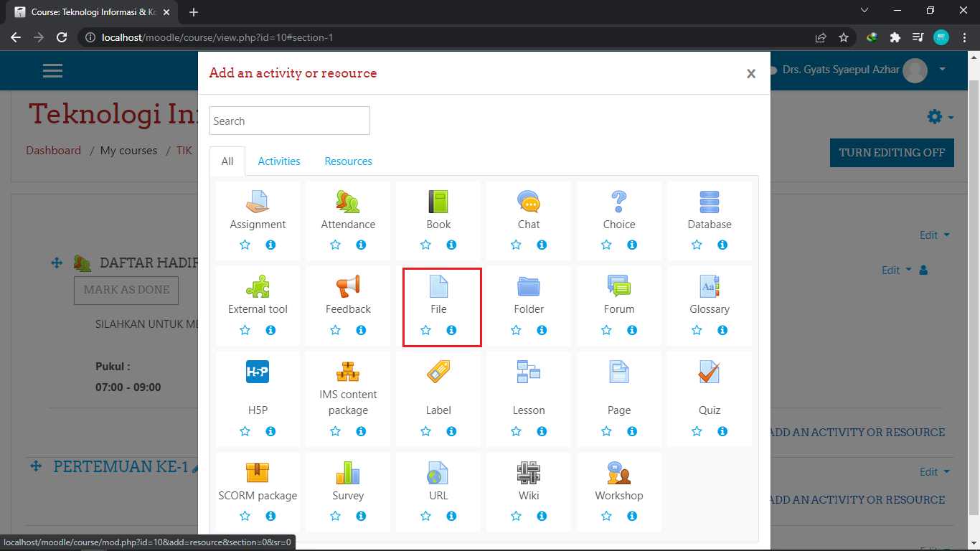Open the hamburger navigation menu
Viewport: 980px width, 551px height.
coord(52,70)
